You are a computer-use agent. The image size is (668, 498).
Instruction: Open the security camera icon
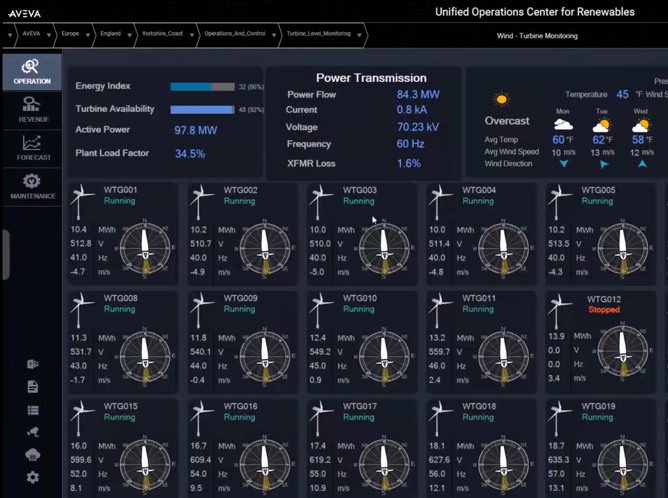pyautogui.click(x=32, y=432)
